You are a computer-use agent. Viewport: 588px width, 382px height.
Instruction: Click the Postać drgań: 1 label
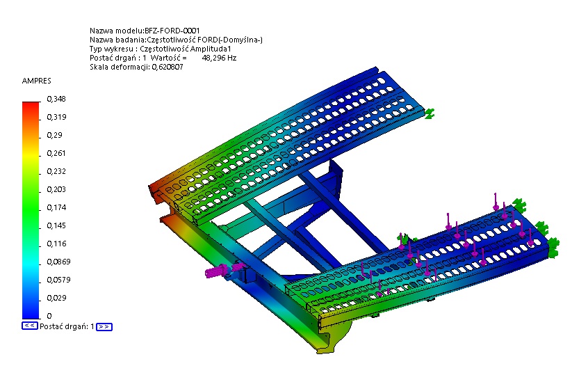click(67, 326)
